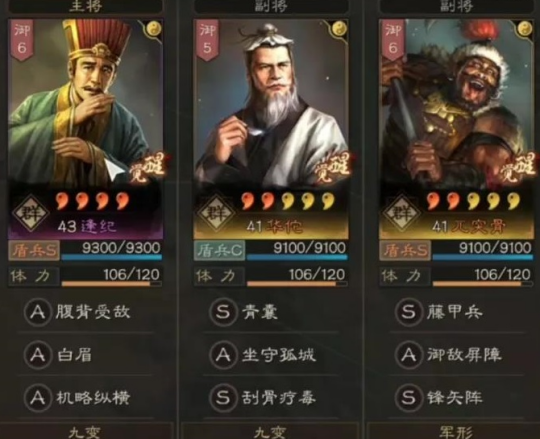Click the 御 6 badge on 兀突骨's card
This screenshot has width=540, height=439.
pyautogui.click(x=393, y=40)
